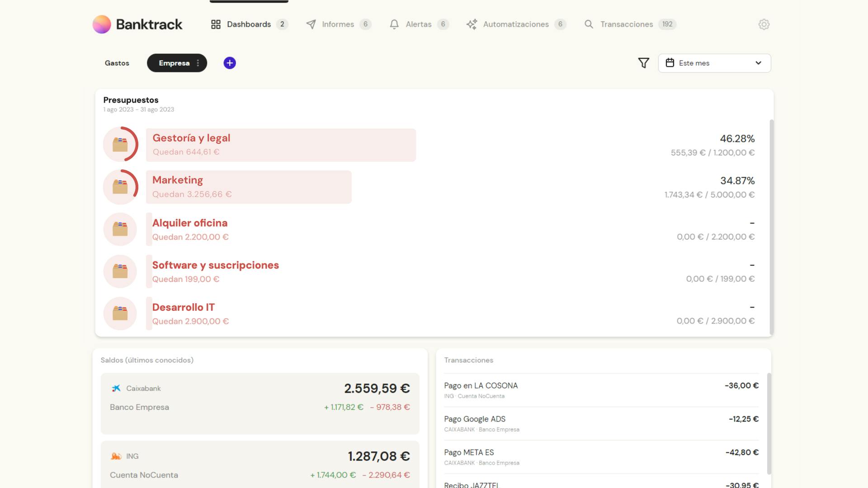
Task: Click the Banktrack logo orb
Action: tap(102, 24)
